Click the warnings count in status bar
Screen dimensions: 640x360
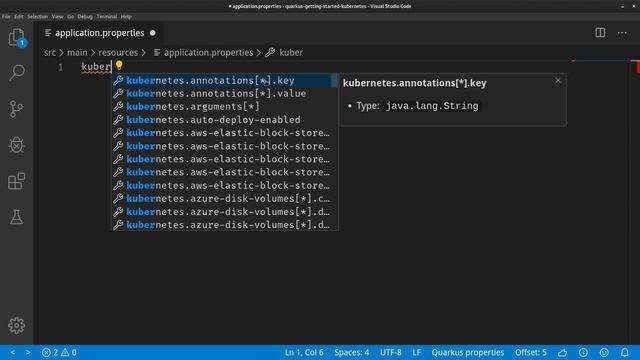point(69,352)
